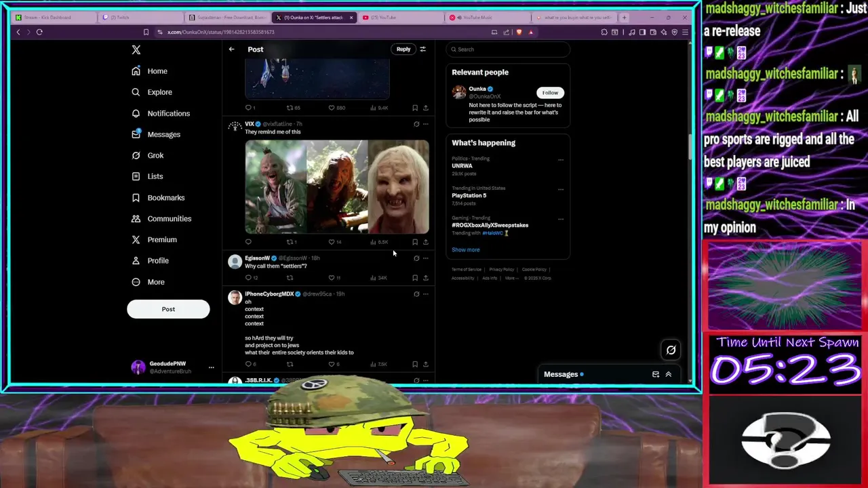Click the Reply button in header
The image size is (868, 488).
tap(403, 49)
